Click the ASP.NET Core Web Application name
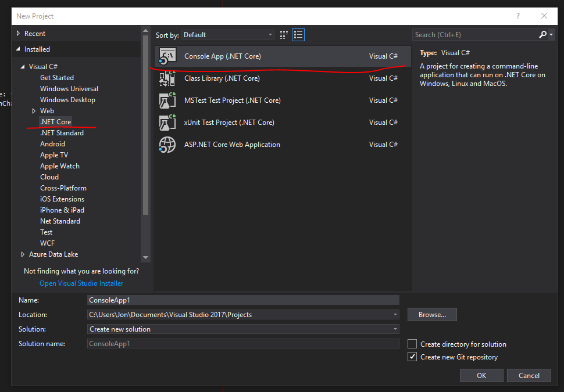Viewport: 564px width, 392px height. (x=232, y=145)
